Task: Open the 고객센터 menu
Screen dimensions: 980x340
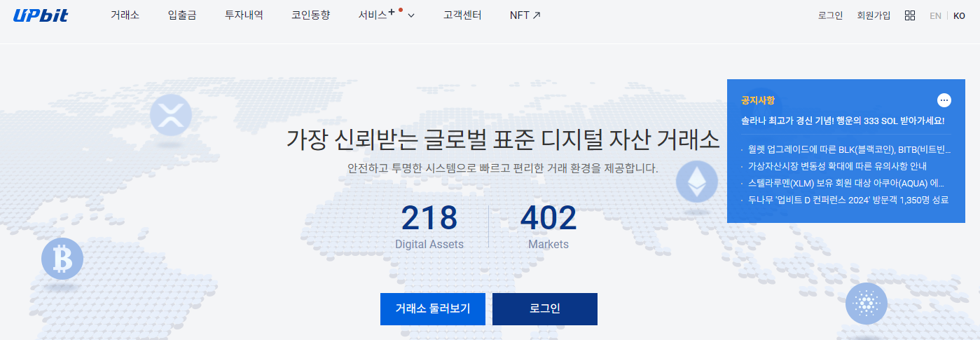Action: [462, 15]
